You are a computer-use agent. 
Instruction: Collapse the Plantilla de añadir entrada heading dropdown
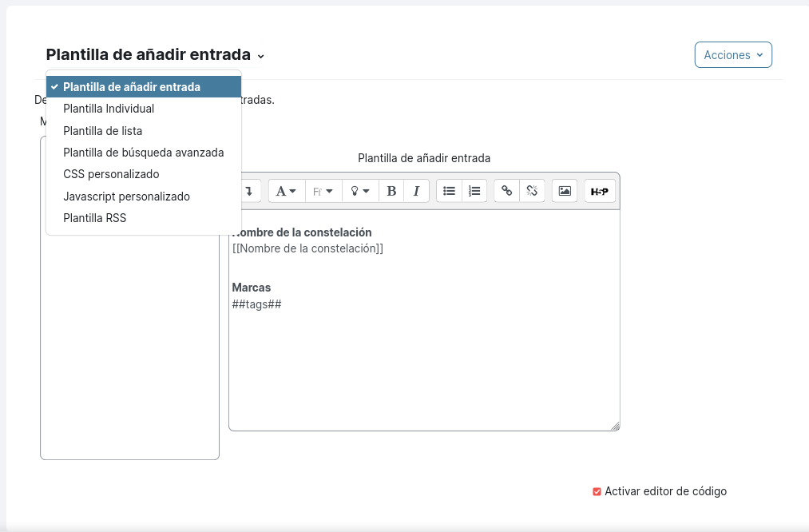(x=155, y=54)
